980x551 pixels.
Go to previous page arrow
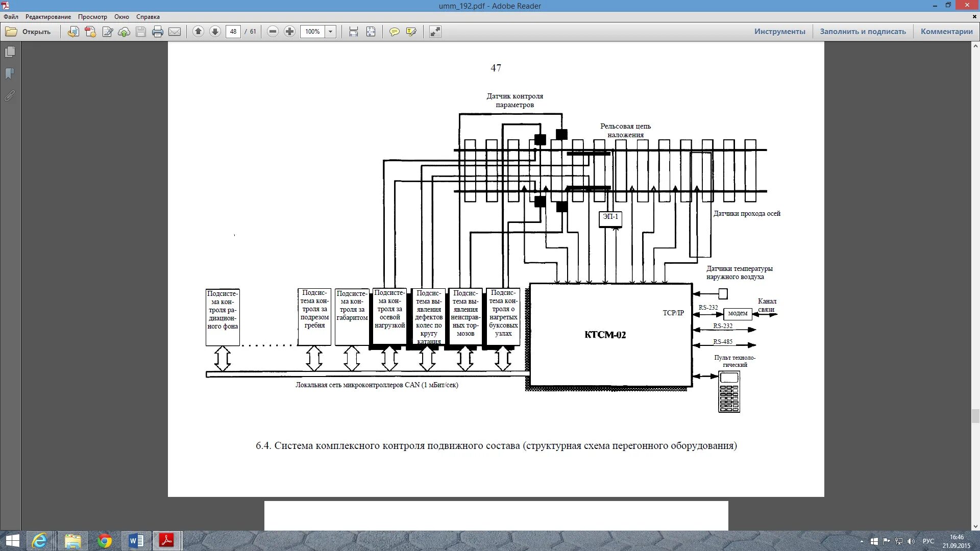pos(199,32)
